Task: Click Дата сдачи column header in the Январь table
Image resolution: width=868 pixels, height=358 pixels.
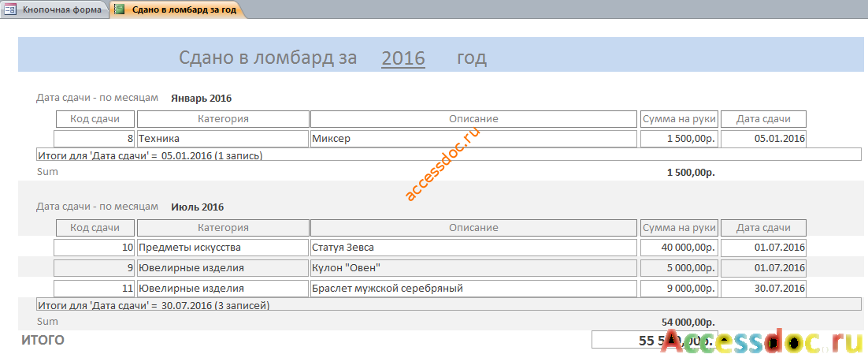Action: pyautogui.click(x=763, y=118)
